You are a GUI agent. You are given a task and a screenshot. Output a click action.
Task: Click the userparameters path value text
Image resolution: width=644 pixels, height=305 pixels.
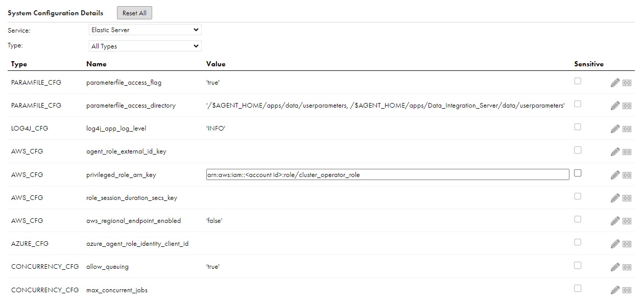(385, 106)
